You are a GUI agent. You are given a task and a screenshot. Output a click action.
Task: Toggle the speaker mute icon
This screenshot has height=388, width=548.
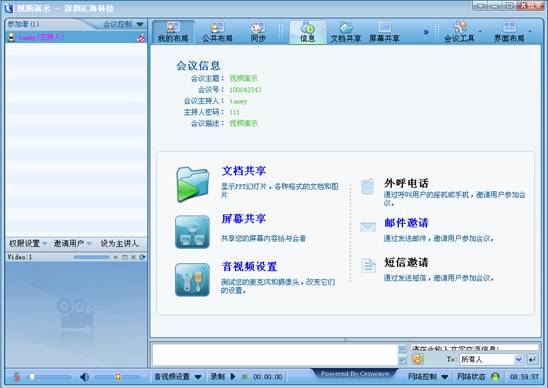point(84,377)
